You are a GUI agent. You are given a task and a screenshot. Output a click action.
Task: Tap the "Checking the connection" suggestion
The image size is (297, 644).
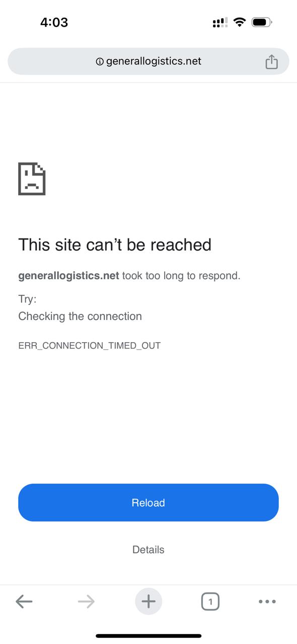click(80, 316)
